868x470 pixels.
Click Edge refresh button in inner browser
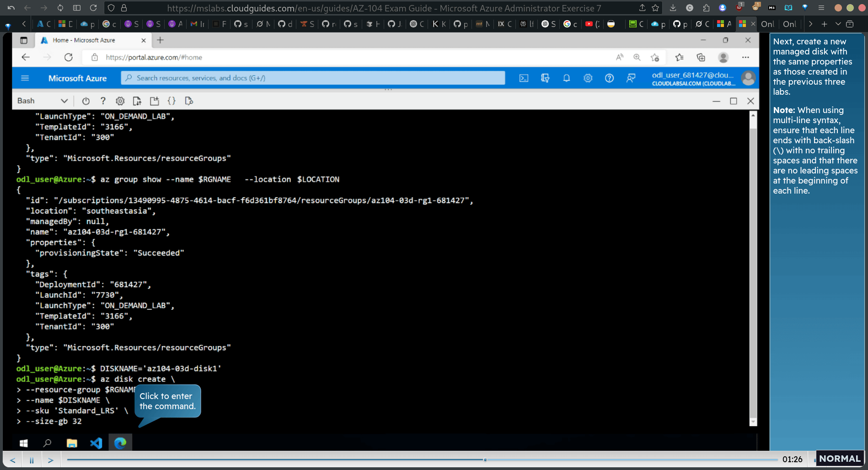pos(69,57)
